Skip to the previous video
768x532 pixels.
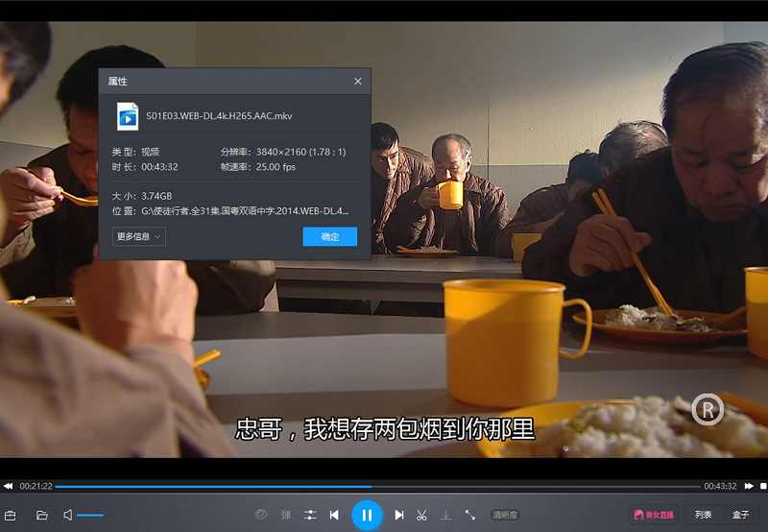coord(334,516)
